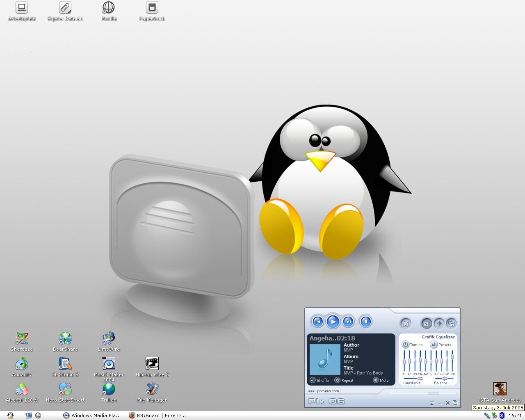This screenshot has width=525, height=420.
Task: Click the Bluetooth tray icon
Action: pyautogui.click(x=502, y=415)
